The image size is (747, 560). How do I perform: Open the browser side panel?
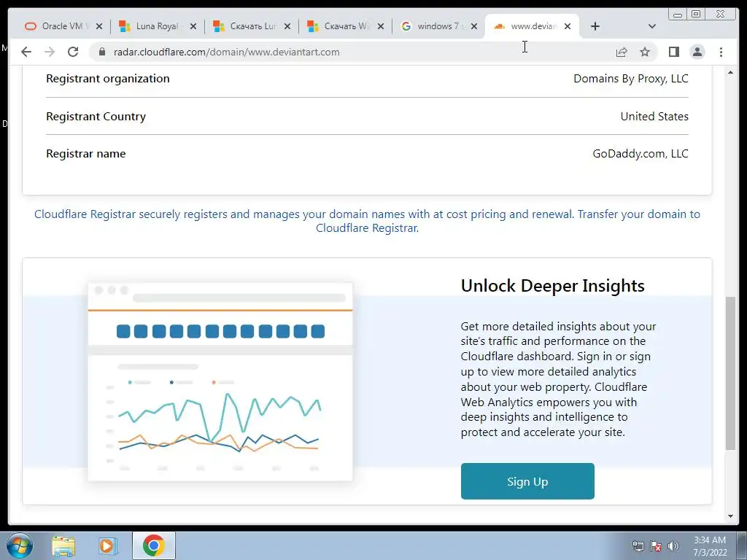click(x=673, y=52)
